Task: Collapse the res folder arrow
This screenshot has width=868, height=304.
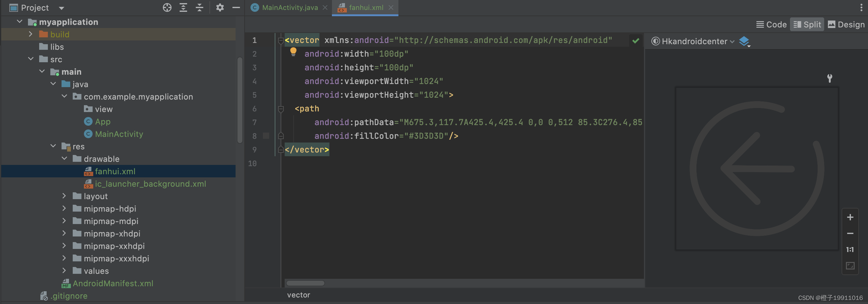Action: coord(53,146)
